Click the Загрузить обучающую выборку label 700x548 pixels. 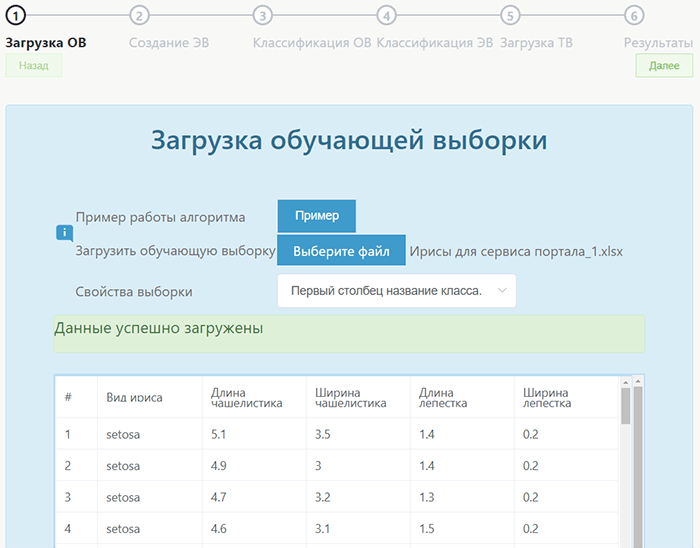tap(175, 251)
